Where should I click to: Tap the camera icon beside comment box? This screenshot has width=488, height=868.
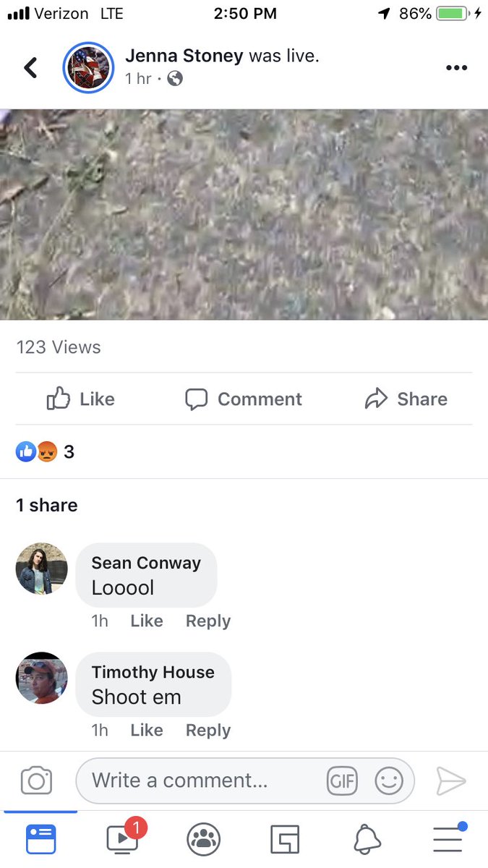click(x=36, y=780)
